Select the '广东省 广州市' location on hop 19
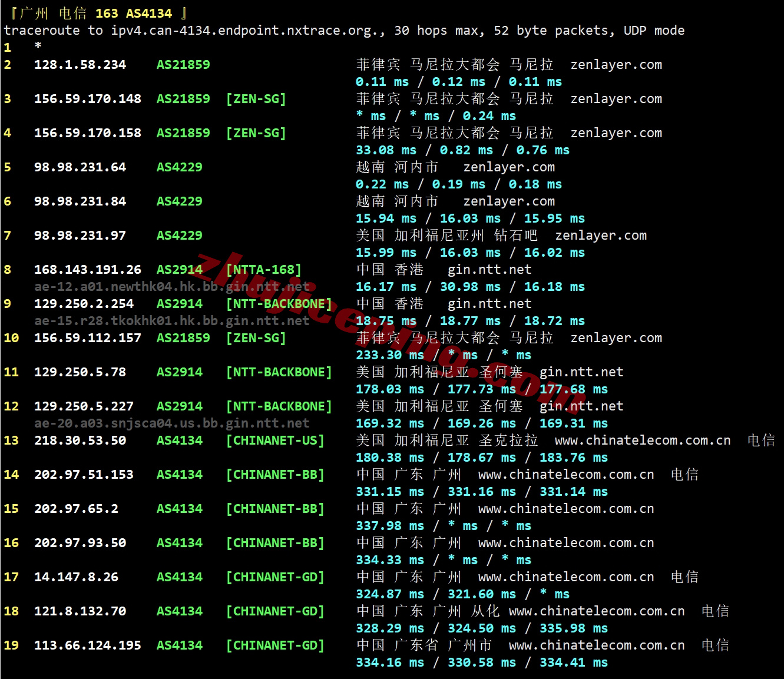784x679 pixels. click(443, 645)
